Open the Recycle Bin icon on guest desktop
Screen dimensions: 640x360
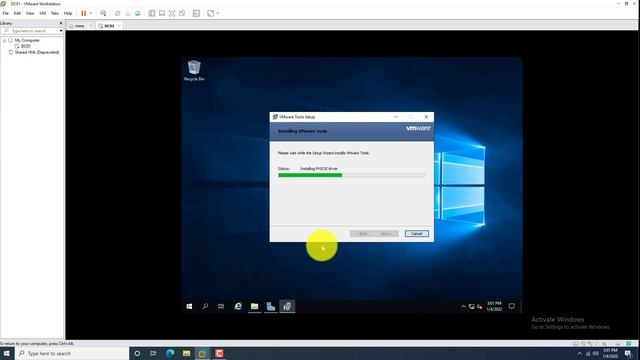pos(194,70)
